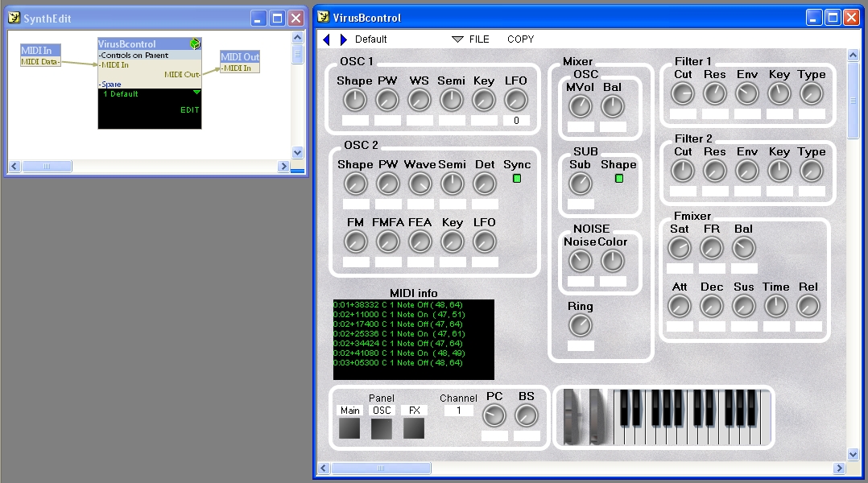This screenshot has width=868, height=483.
Task: Click the modulation wheel
Action: pos(597,417)
